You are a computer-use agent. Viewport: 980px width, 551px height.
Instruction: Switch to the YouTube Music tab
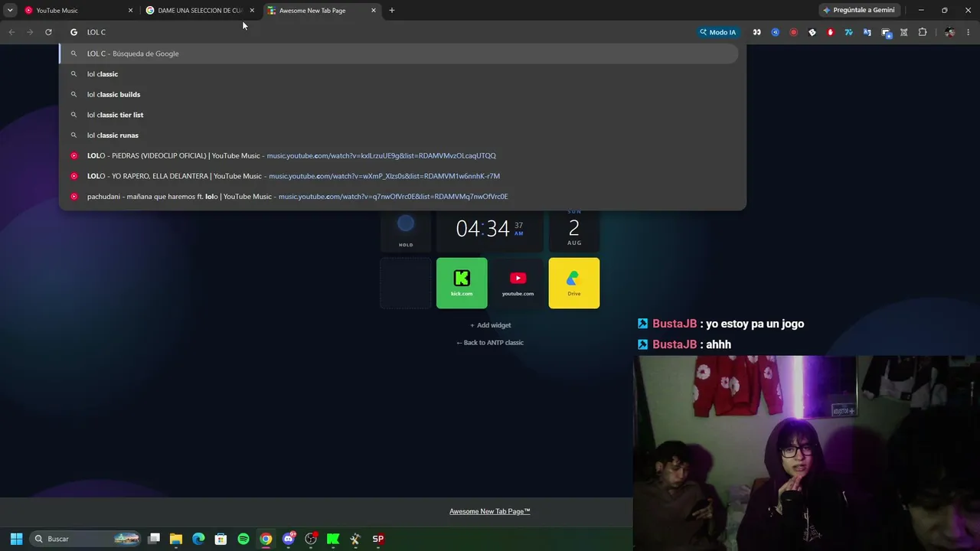77,10
